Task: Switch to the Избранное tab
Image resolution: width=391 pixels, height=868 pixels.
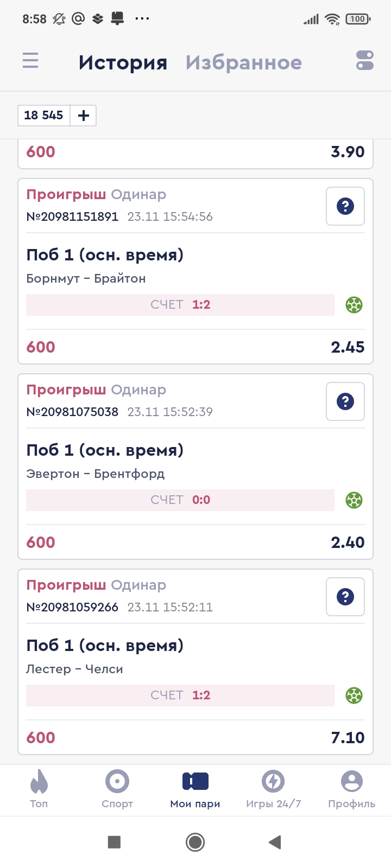Action: [x=243, y=63]
